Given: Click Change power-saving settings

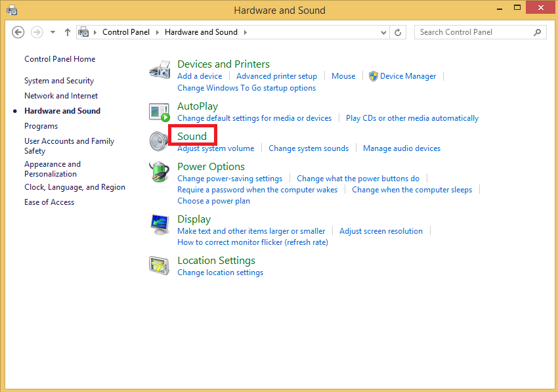Looking at the screenshot, I should click(x=230, y=179).
